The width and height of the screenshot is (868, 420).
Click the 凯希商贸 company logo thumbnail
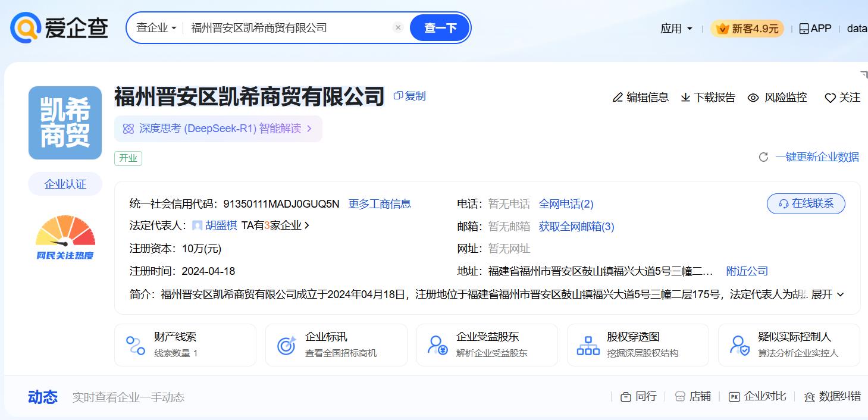coord(65,123)
